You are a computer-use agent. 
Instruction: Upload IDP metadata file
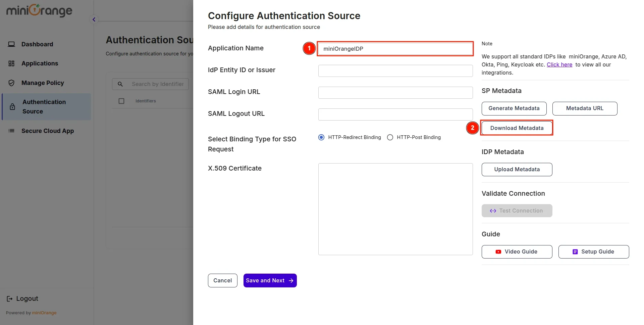pos(517,169)
